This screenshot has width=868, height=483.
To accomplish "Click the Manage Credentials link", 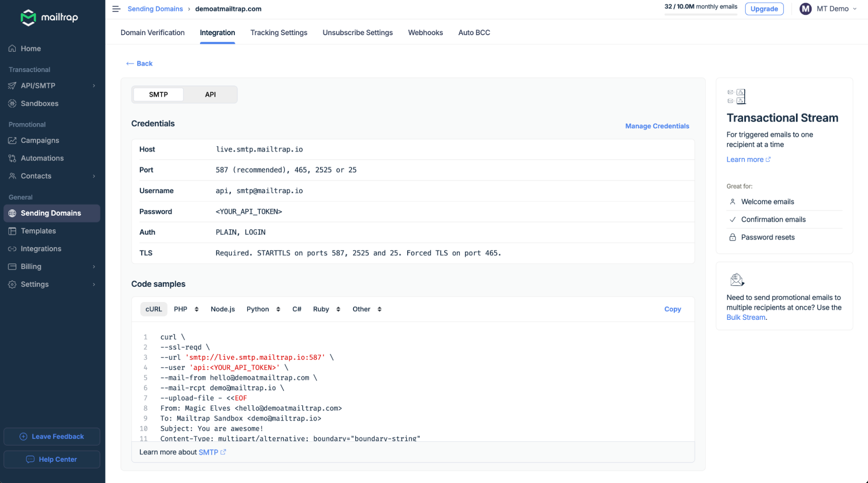I will 657,126.
